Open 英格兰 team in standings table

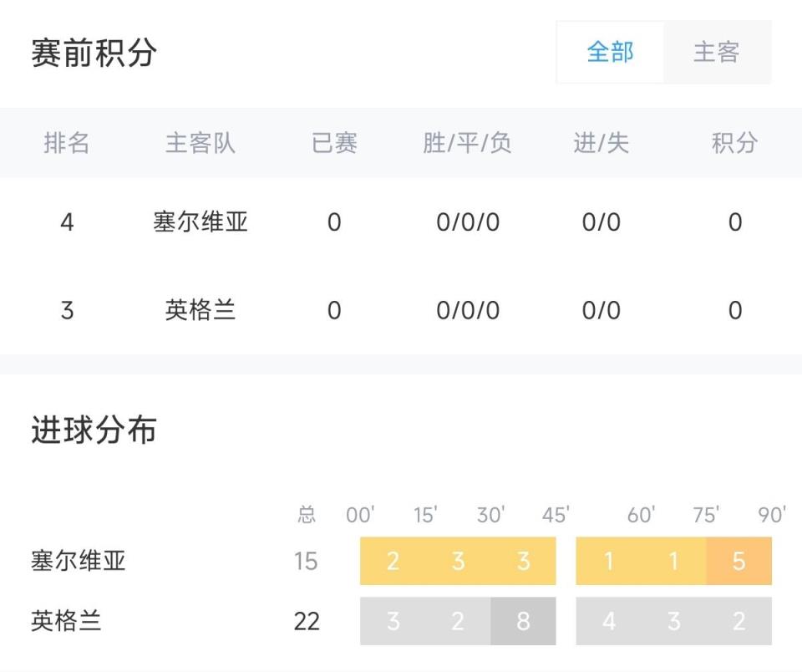coord(200,311)
